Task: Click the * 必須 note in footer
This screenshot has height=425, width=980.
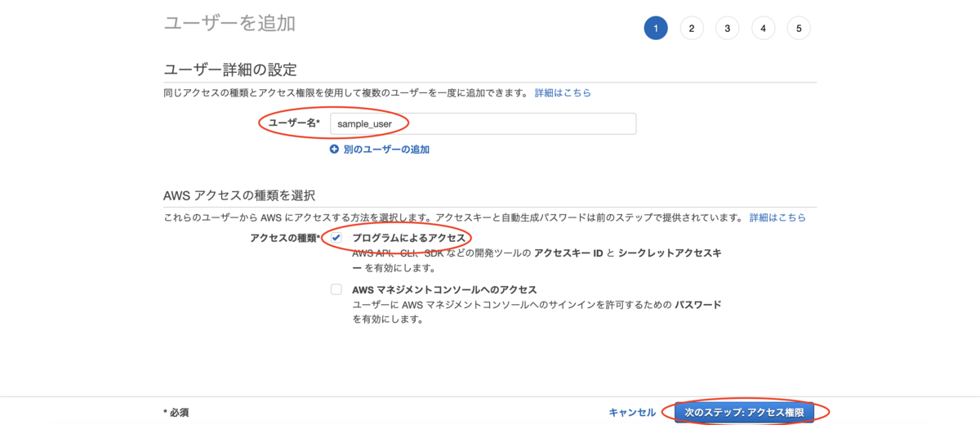Action: 176,413
